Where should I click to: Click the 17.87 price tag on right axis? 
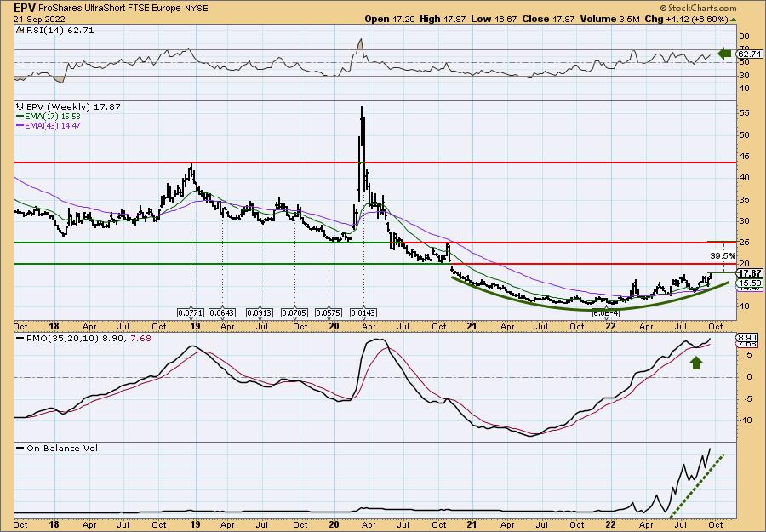[749, 273]
